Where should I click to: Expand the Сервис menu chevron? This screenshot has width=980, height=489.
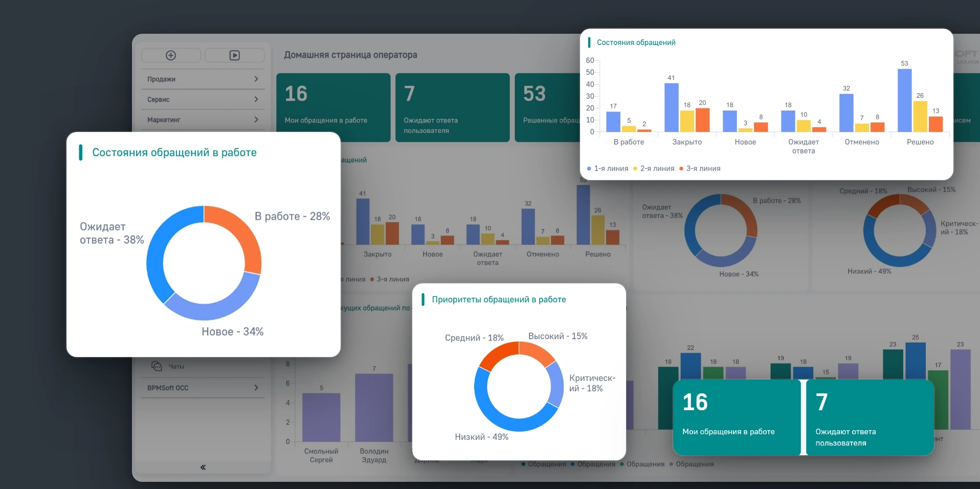[x=256, y=99]
